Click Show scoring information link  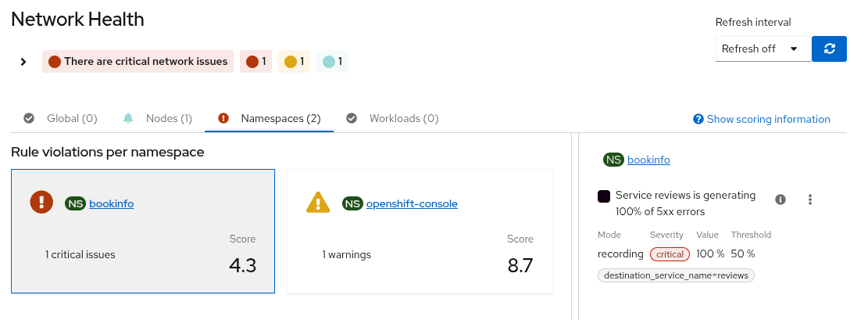[x=768, y=119]
